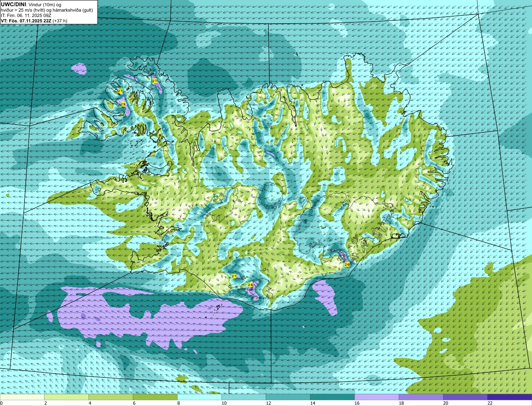Image resolution: width=532 pixels, height=406 pixels.
Task: Click the "(+37 h)" forecast offset text
Action: pyautogui.click(x=60, y=20)
